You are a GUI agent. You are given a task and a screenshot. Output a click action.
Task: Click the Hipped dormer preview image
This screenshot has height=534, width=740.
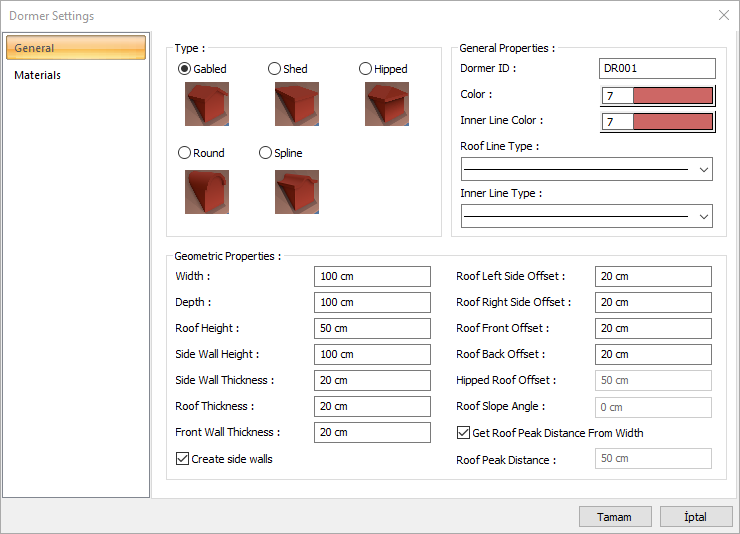(386, 104)
